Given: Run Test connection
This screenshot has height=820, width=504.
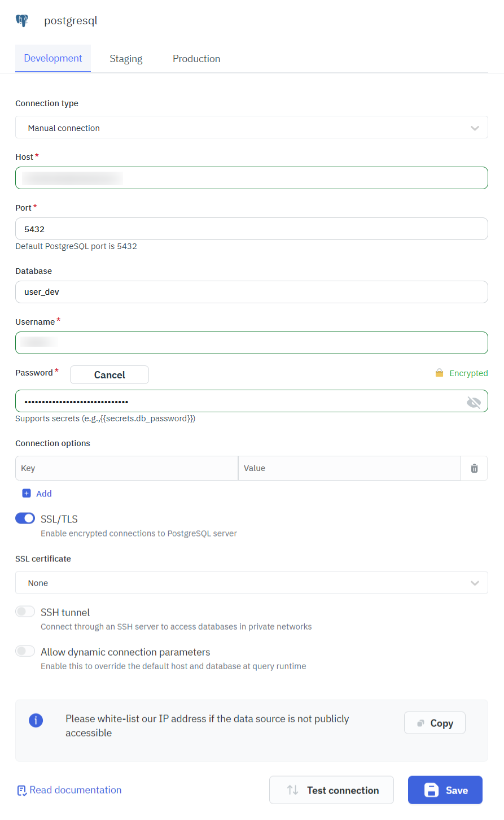Looking at the screenshot, I should tap(331, 790).
